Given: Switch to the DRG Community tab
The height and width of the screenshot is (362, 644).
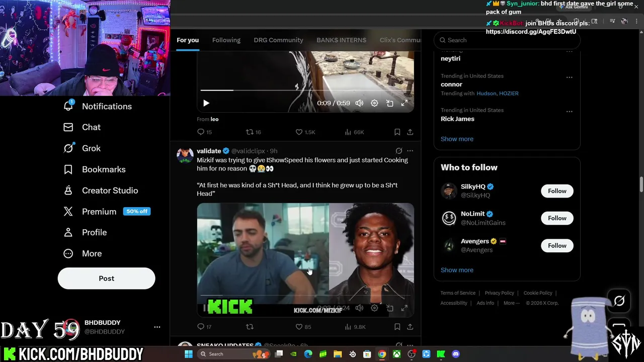Looking at the screenshot, I should [x=278, y=40].
